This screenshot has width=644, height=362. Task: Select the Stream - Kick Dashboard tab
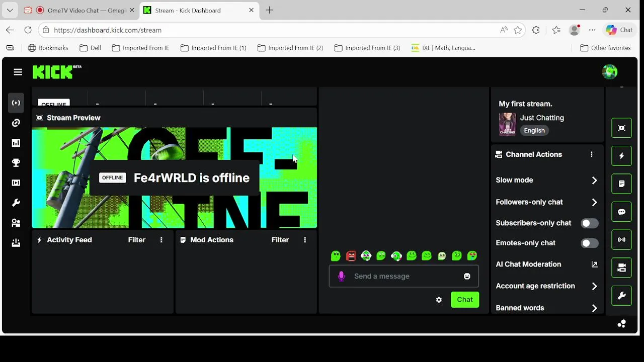(x=199, y=10)
